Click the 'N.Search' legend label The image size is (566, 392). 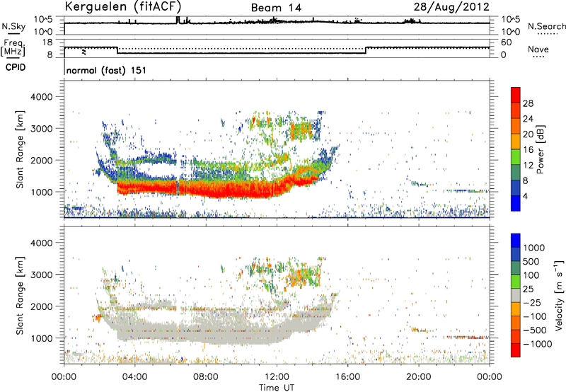tap(546, 26)
